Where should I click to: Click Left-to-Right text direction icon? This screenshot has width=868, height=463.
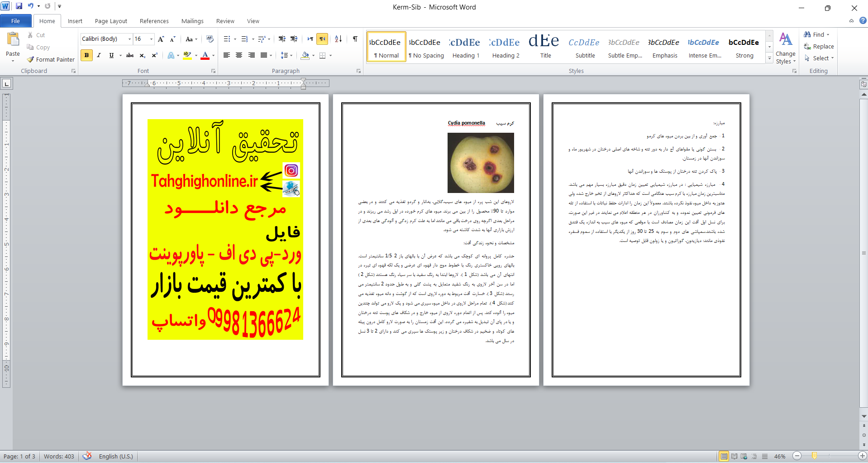tap(310, 39)
